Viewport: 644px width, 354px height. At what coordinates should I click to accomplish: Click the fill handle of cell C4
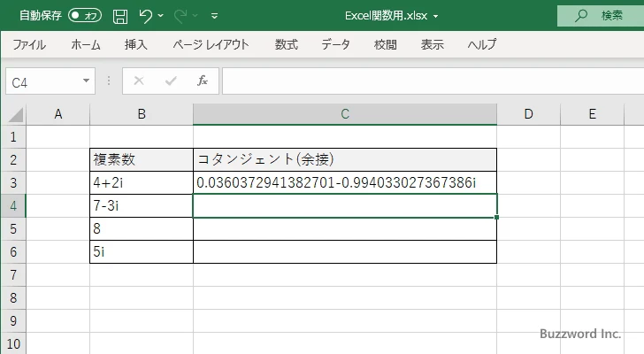496,217
